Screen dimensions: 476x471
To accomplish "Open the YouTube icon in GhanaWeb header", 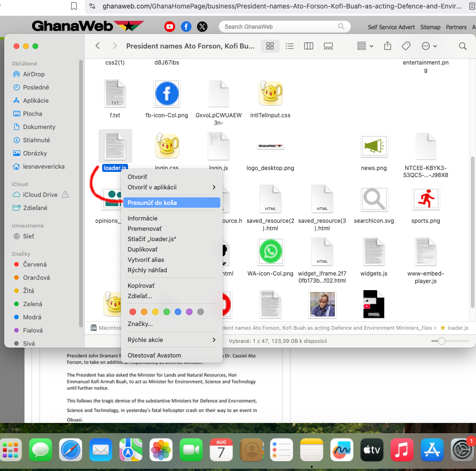I will [x=169, y=27].
